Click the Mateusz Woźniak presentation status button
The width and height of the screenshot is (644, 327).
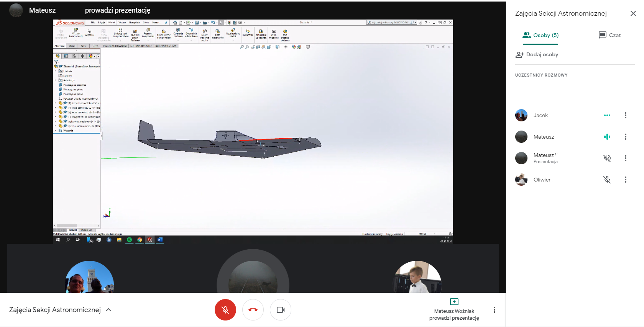454,310
